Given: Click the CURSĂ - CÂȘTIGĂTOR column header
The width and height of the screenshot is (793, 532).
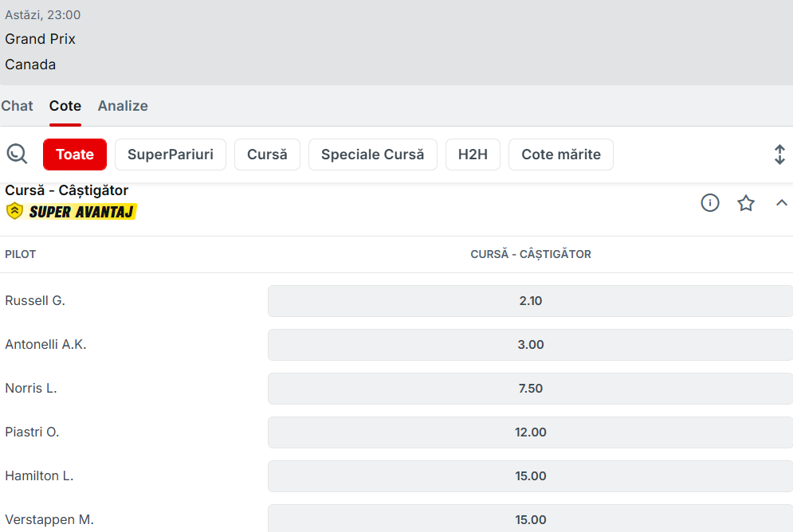Looking at the screenshot, I should (531, 254).
